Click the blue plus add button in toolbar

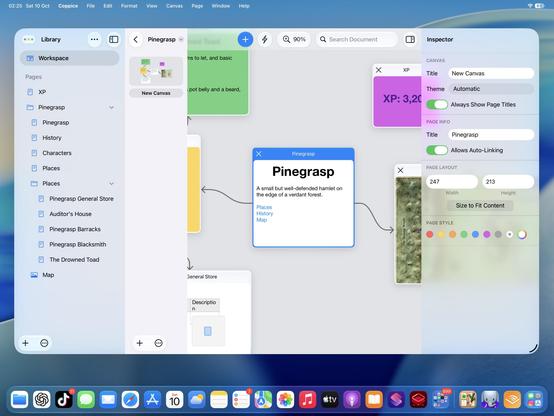pyautogui.click(x=245, y=39)
